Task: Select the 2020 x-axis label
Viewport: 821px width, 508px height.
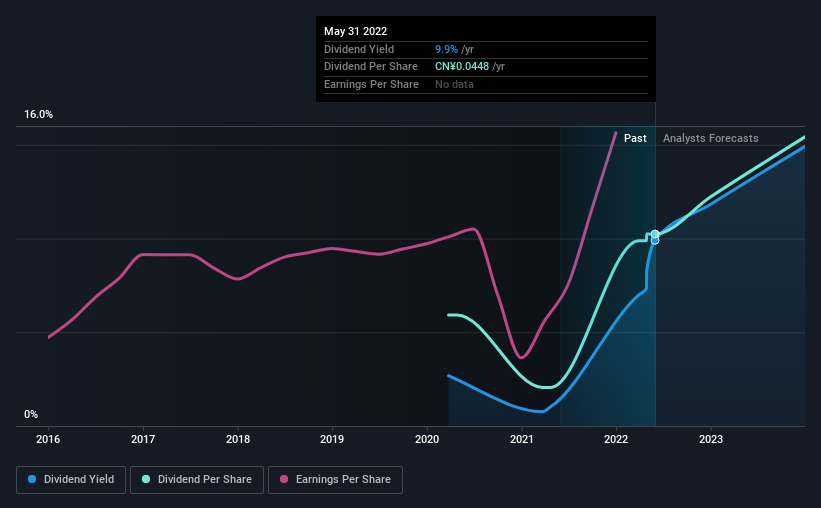Action: [427, 439]
